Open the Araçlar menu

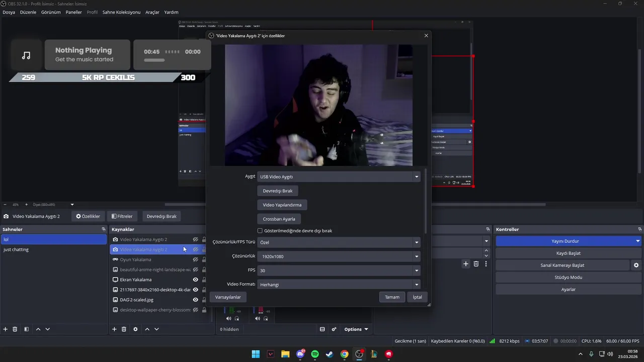point(152,12)
